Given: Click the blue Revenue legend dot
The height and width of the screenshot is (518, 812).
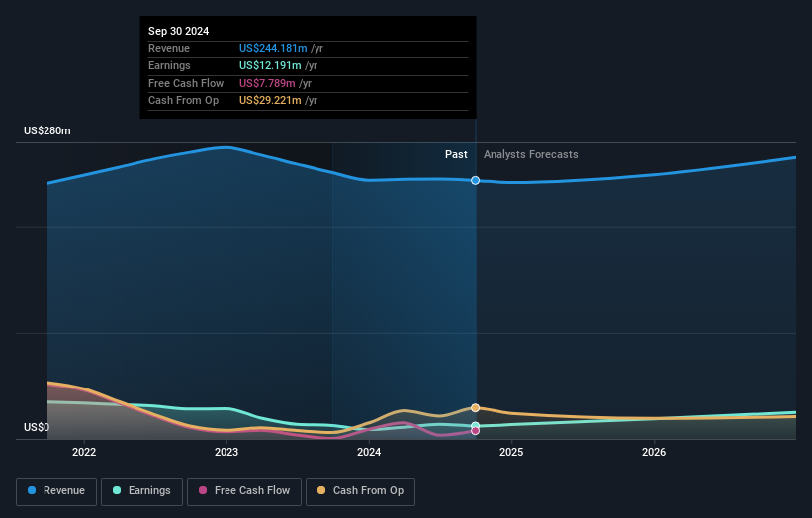Looking at the screenshot, I should (32, 490).
